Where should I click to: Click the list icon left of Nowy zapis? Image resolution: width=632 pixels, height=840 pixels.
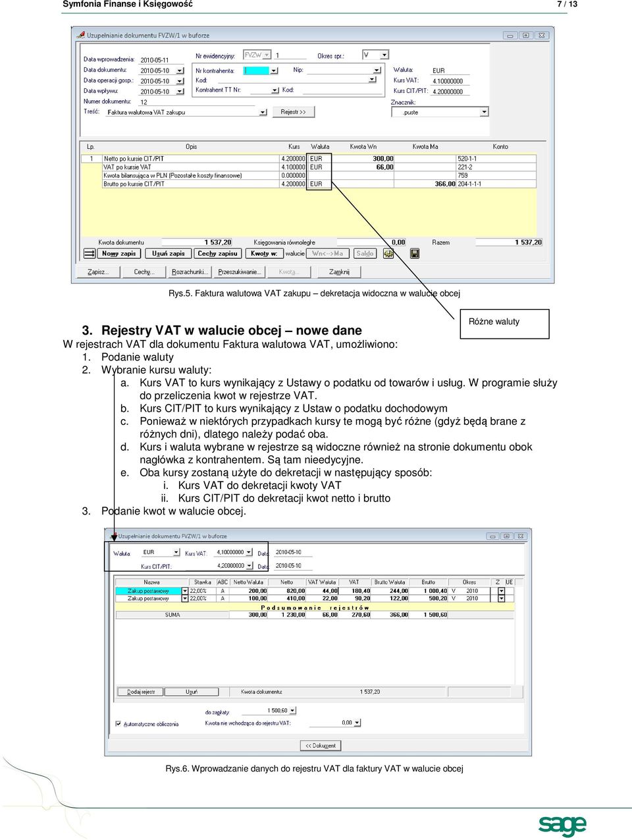point(90,254)
